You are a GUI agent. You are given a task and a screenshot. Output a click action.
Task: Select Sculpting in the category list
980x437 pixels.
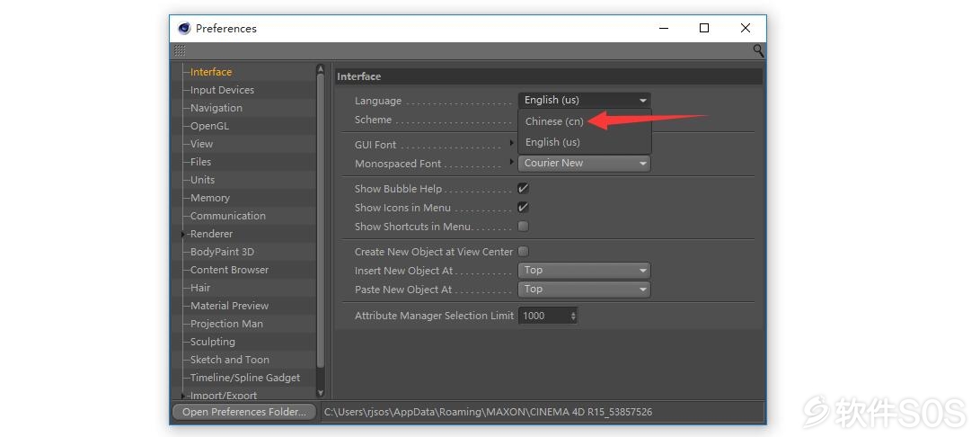213,342
